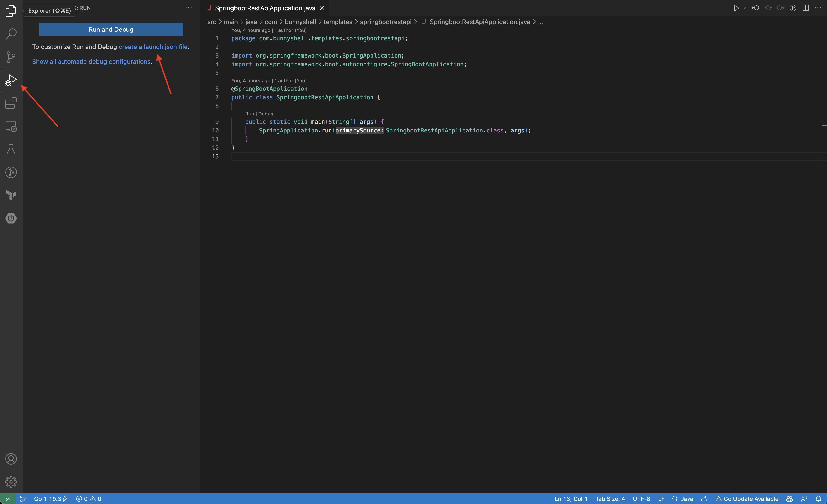Click the source control graph status icon
827x504 pixels.
click(23, 499)
